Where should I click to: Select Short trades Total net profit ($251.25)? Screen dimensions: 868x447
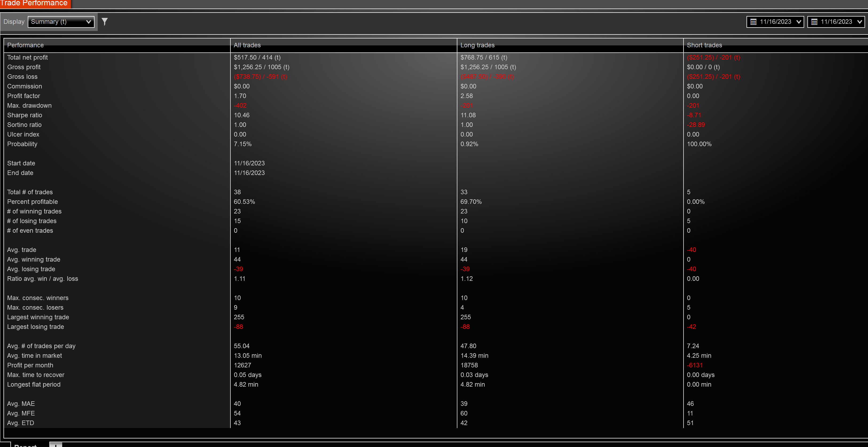click(714, 58)
